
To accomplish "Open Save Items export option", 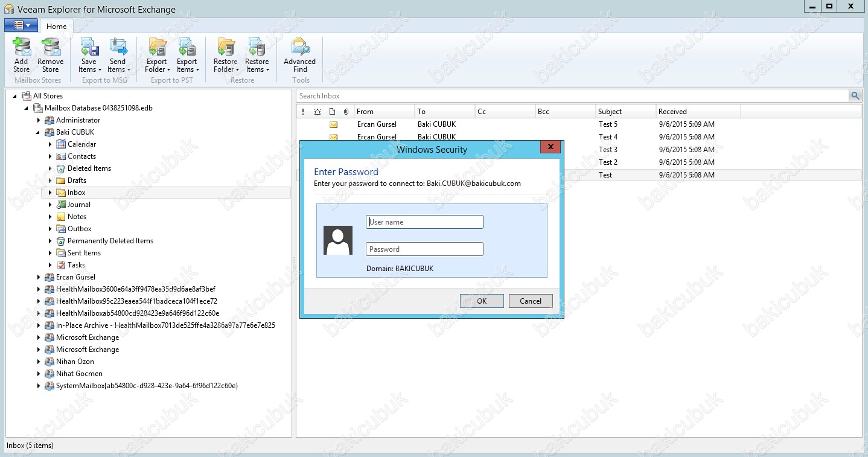I will pyautogui.click(x=89, y=55).
